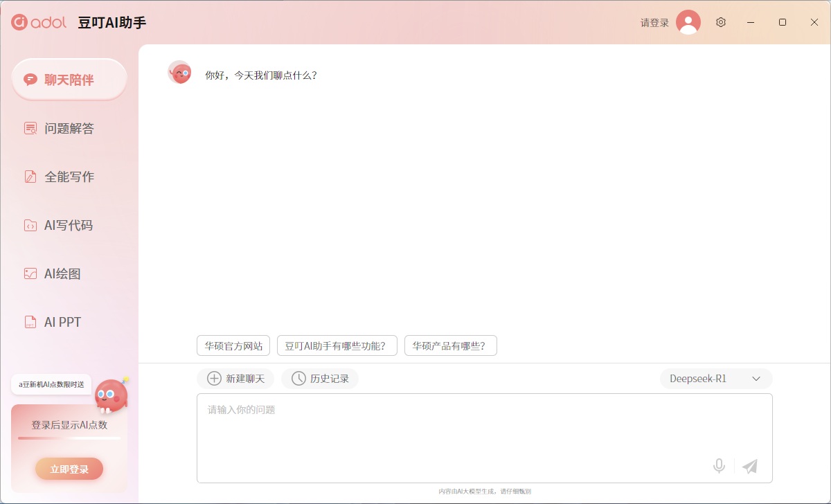Click the red mascot character in sidebar
Screen dimensions: 831x504
pyautogui.click(x=111, y=395)
